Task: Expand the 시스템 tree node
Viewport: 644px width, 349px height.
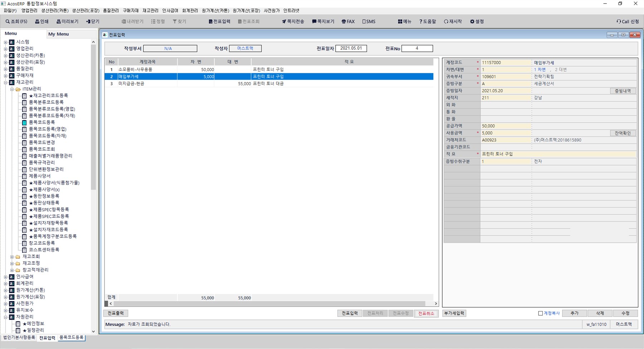Action: (x=6, y=42)
